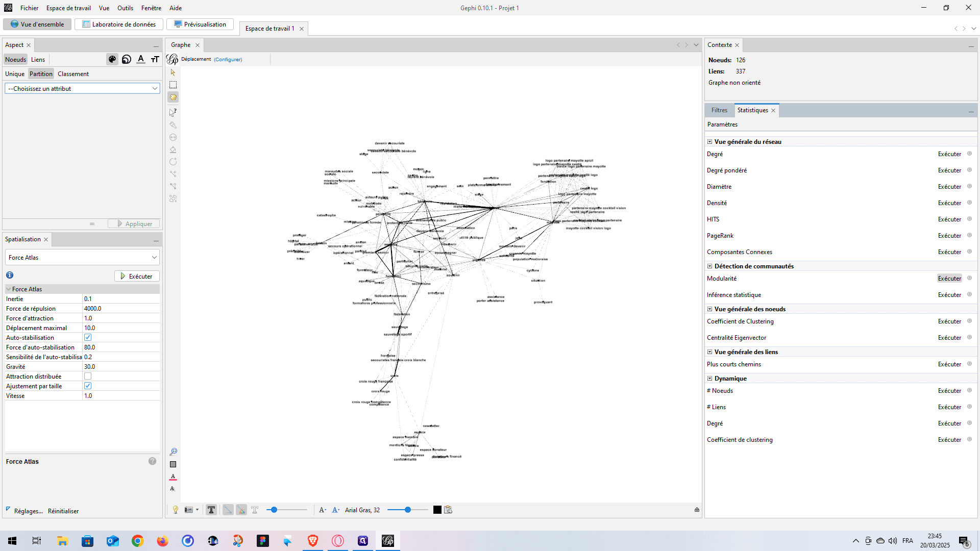
Task: Open the black label color swatch
Action: point(437,510)
